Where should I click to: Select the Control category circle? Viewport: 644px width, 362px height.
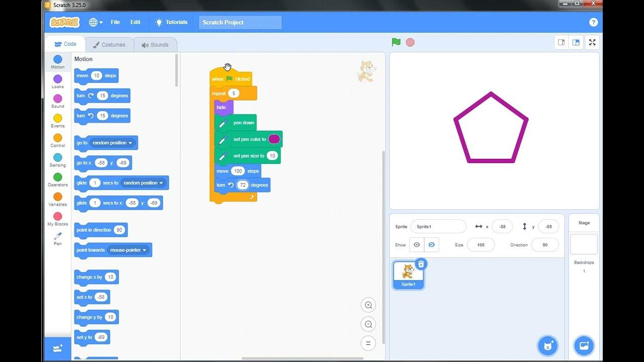pyautogui.click(x=58, y=138)
